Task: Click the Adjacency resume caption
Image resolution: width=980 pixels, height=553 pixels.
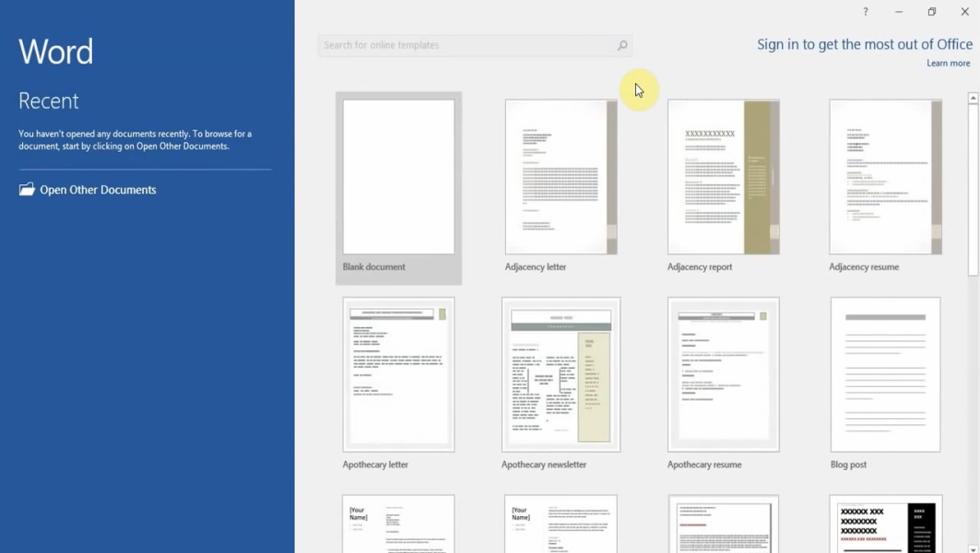Action: (x=864, y=266)
